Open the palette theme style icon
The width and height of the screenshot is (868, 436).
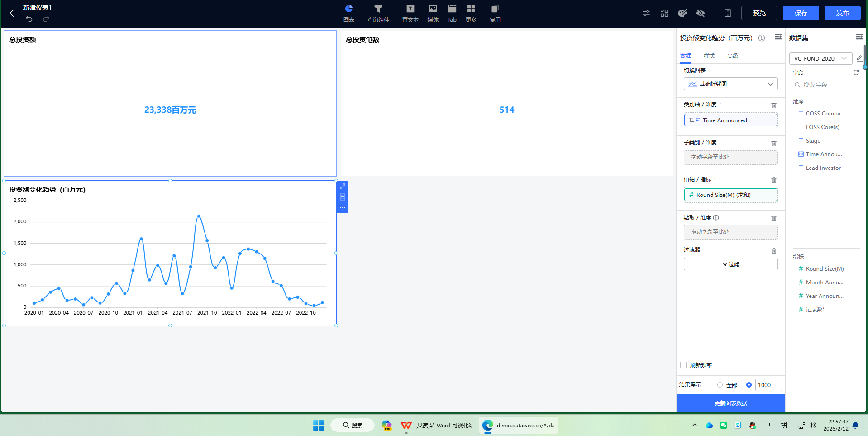pyautogui.click(x=682, y=13)
